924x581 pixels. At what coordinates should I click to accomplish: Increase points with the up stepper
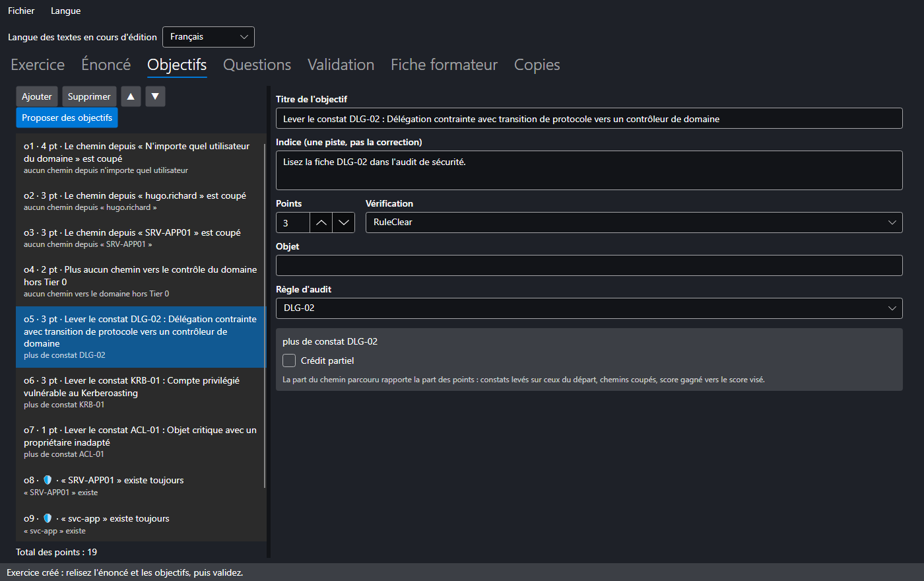[321, 222]
